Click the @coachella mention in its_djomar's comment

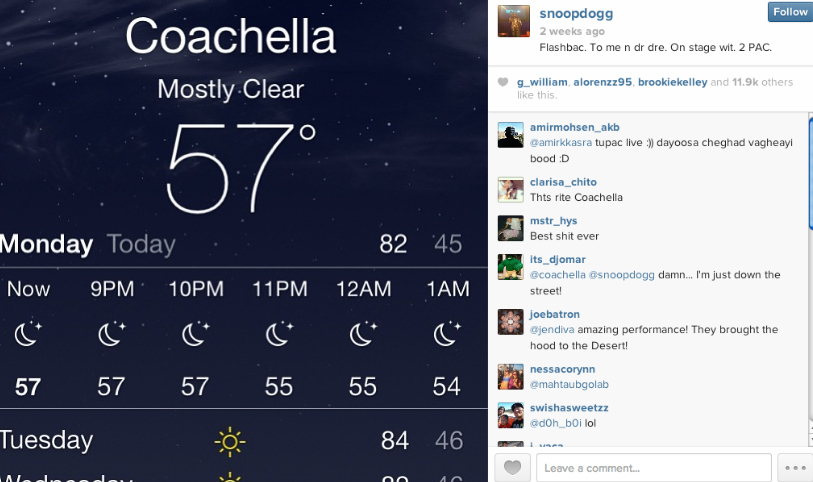pyautogui.click(x=557, y=275)
